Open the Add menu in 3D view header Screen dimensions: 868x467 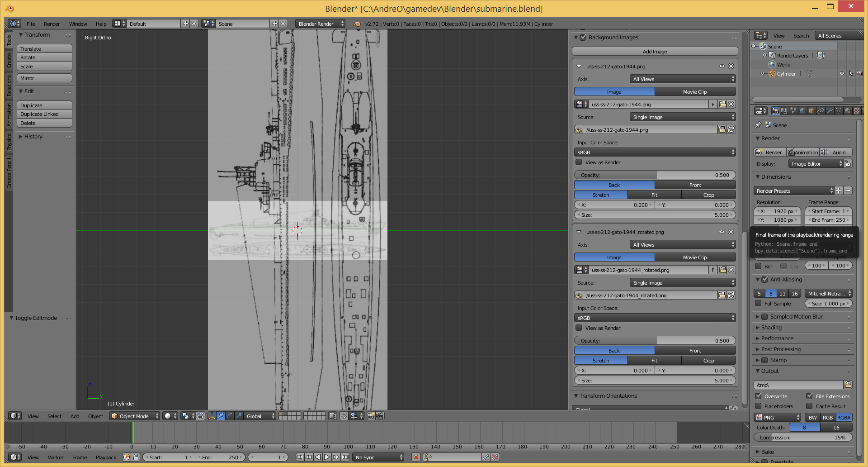pyautogui.click(x=75, y=416)
